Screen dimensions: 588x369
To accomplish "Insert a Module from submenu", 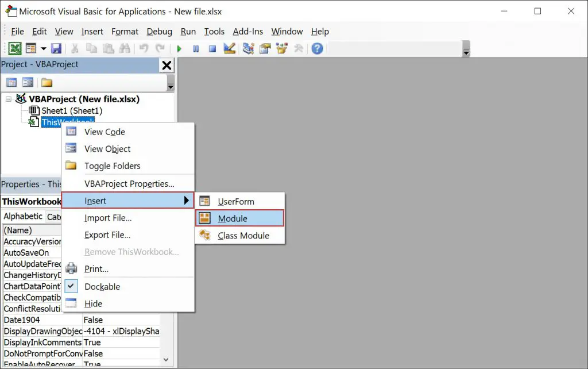I will (240, 218).
